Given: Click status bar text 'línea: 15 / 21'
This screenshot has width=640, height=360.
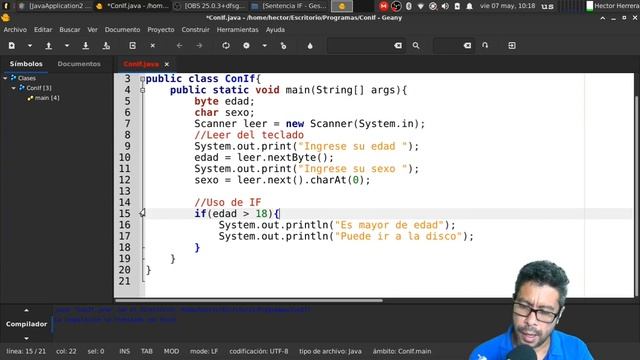Looking at the screenshot, I should (26, 351).
